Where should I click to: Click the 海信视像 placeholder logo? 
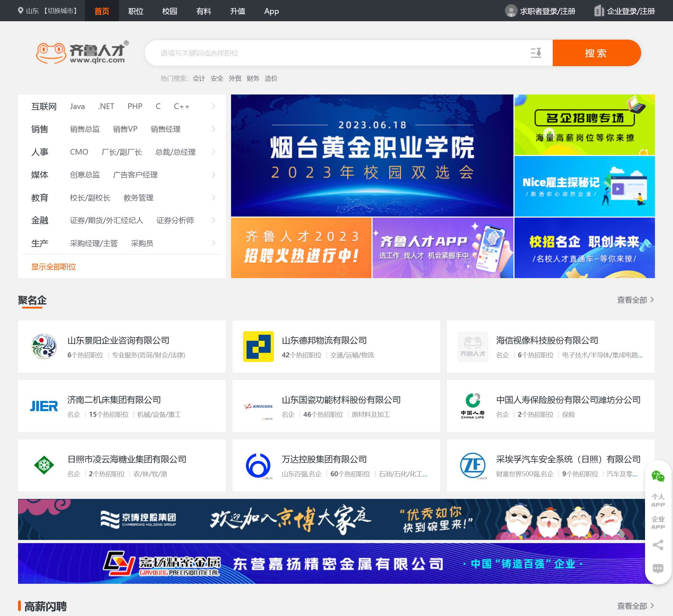pyautogui.click(x=473, y=346)
